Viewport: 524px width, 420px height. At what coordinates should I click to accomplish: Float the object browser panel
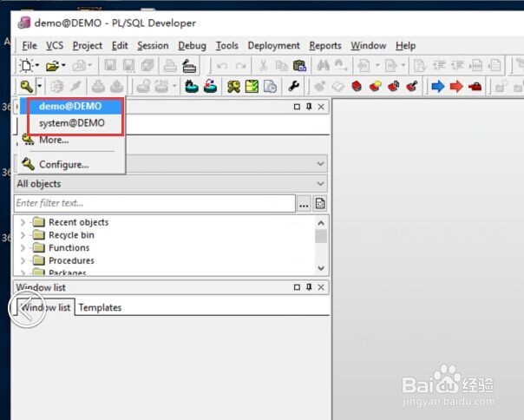click(x=297, y=107)
